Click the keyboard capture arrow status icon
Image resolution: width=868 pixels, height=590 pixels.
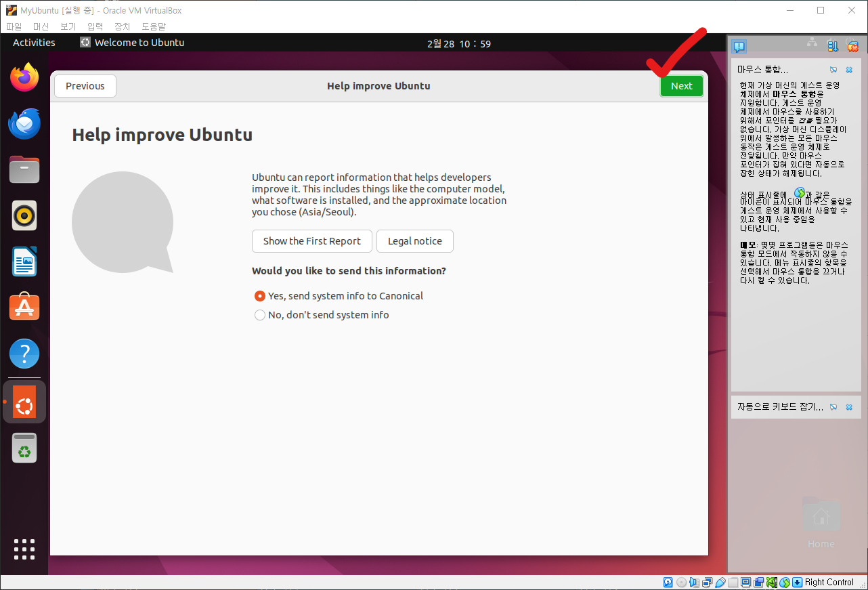pyautogui.click(x=798, y=582)
